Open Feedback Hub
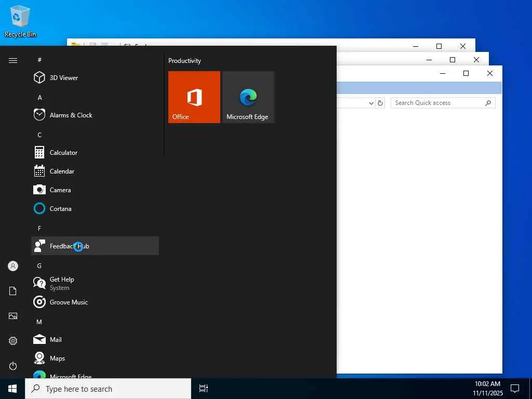532x399 pixels. [95, 246]
